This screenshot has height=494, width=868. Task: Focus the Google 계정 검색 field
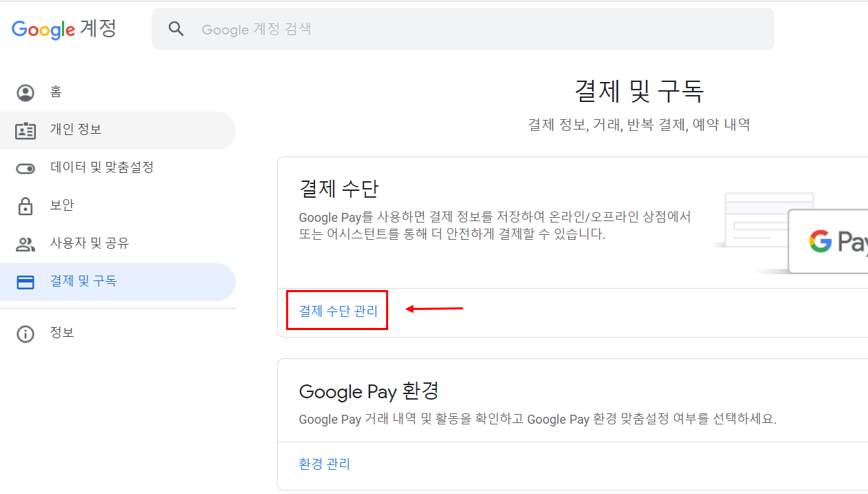[x=463, y=29]
